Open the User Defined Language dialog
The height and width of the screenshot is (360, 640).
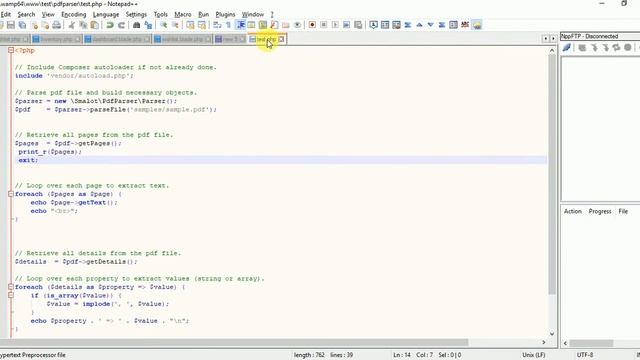(251, 25)
